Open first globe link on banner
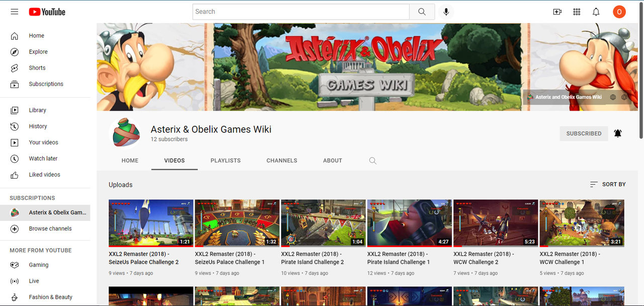The height and width of the screenshot is (306, 644). point(613,97)
